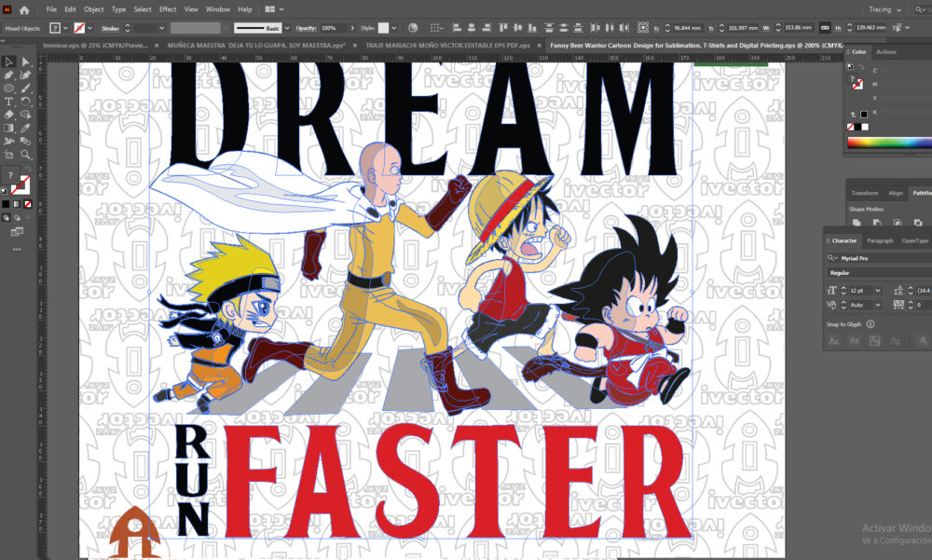This screenshot has width=932, height=560.
Task: Select the Eraser tool
Action: (x=8, y=115)
